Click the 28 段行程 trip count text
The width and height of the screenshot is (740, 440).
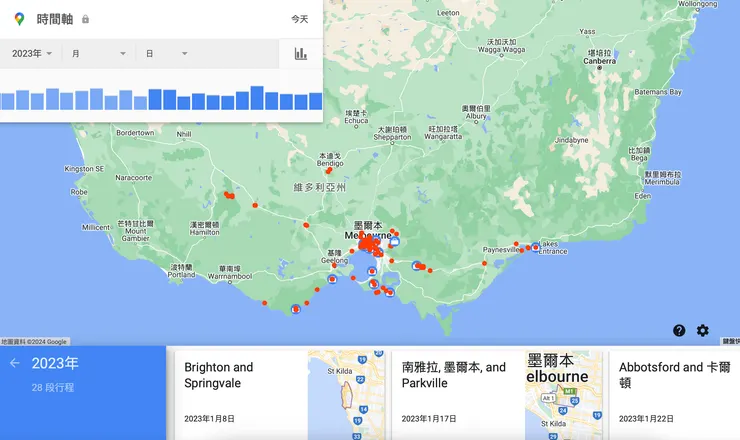tap(53, 388)
